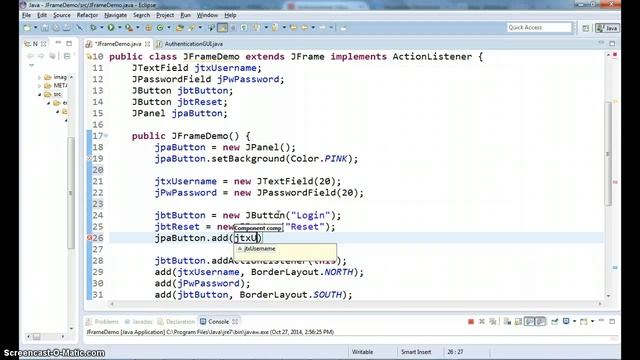Open the Refactor menu
640x360 pixels.
[x=87, y=15]
